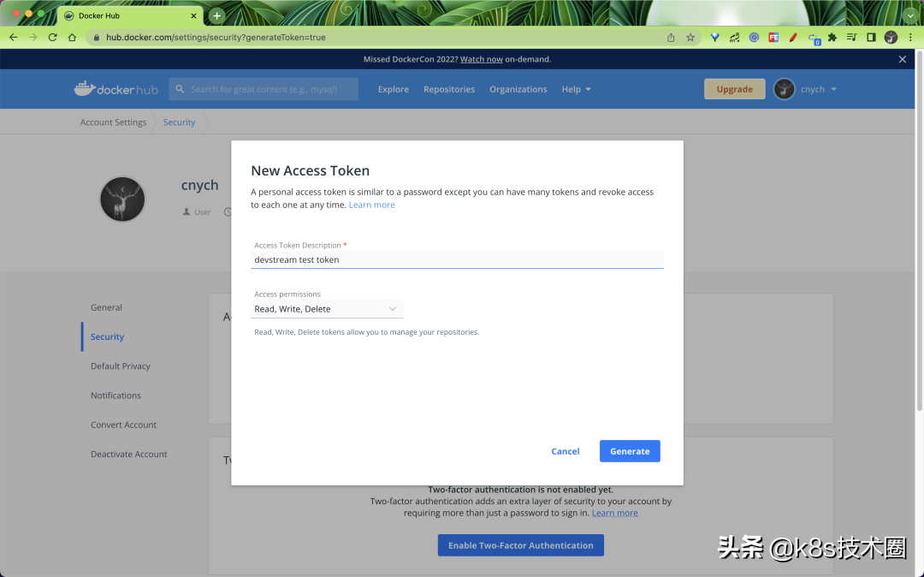Click the share page icon in address bar
Screen dimensions: 924x577
pyautogui.click(x=671, y=37)
